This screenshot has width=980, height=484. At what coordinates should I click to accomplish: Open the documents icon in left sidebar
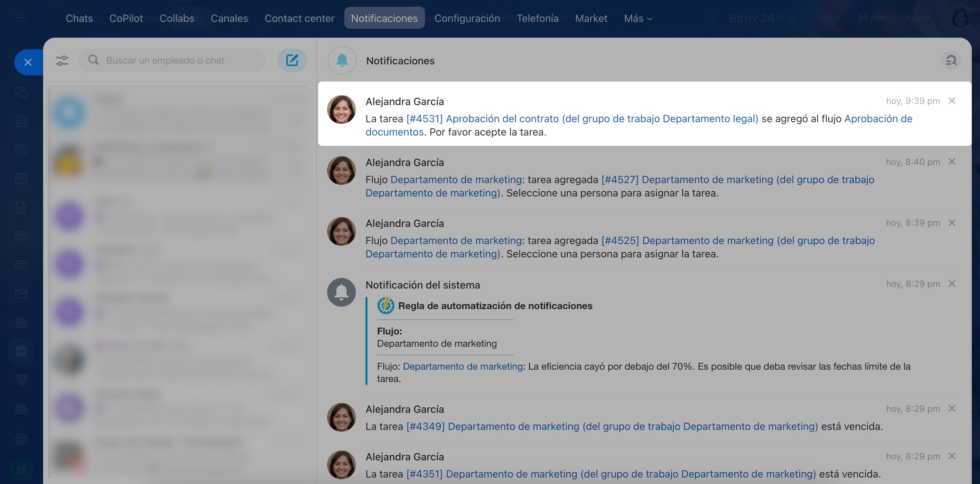(x=21, y=207)
